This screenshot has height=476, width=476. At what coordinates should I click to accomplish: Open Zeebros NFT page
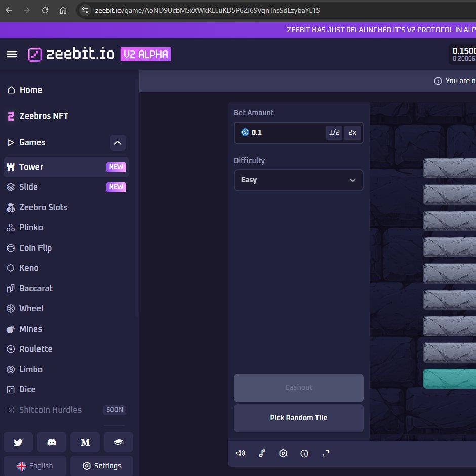[66, 116]
